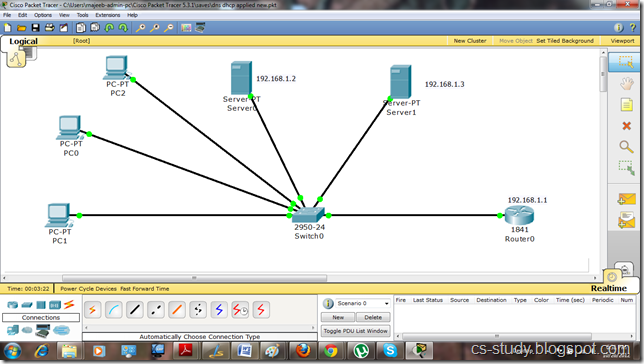Switch to the Logical workspace tab
644x364 pixels.
(23, 41)
